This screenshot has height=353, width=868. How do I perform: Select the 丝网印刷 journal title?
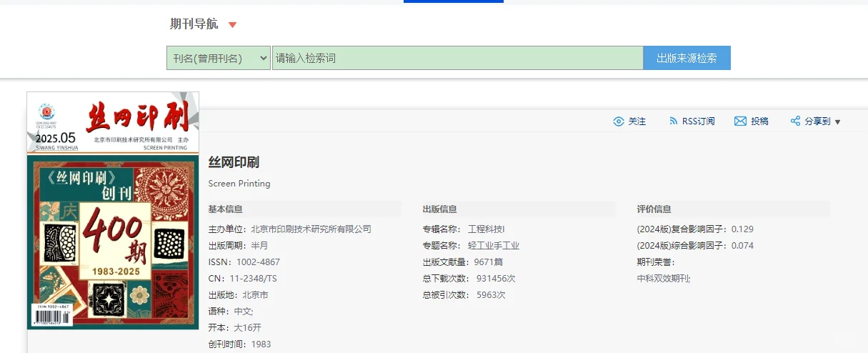pyautogui.click(x=234, y=162)
